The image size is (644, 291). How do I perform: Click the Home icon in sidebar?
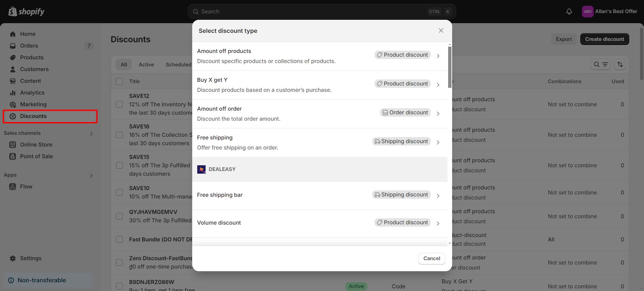point(13,34)
